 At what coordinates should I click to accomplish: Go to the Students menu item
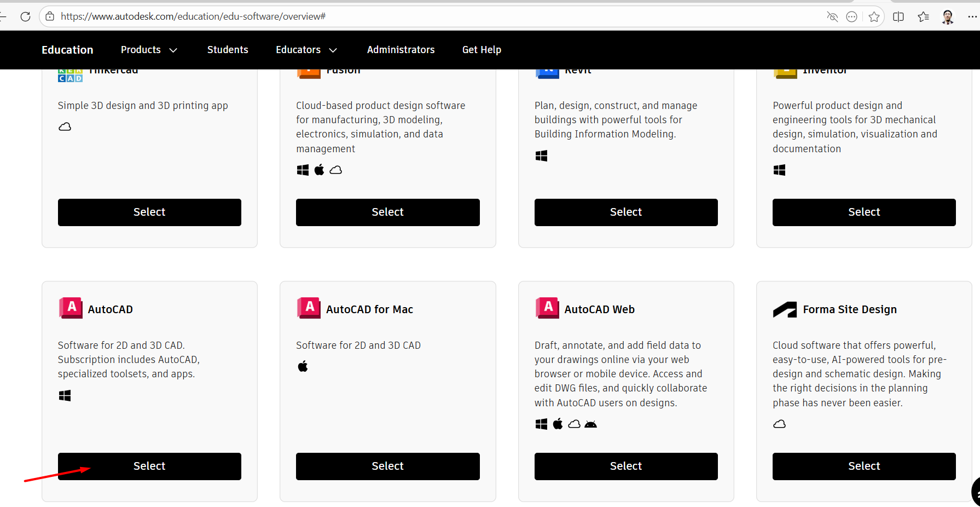[x=228, y=50]
